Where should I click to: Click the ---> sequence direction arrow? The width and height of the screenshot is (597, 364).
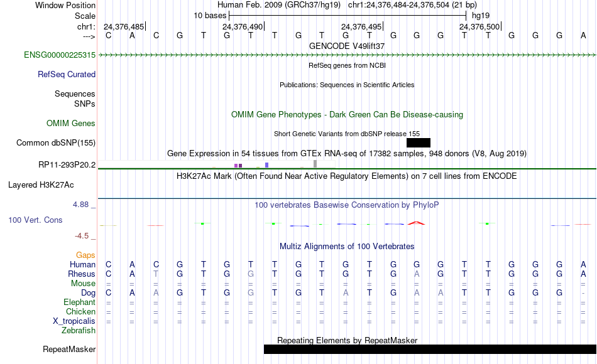click(89, 36)
